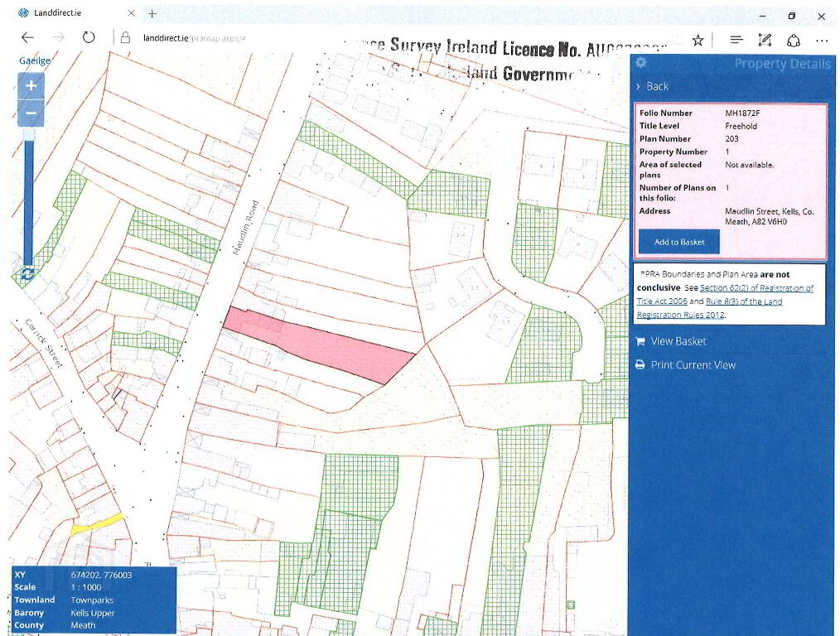Click the padlock site security icon
Image resolution: width=840 pixels, height=636 pixels.
[x=125, y=37]
